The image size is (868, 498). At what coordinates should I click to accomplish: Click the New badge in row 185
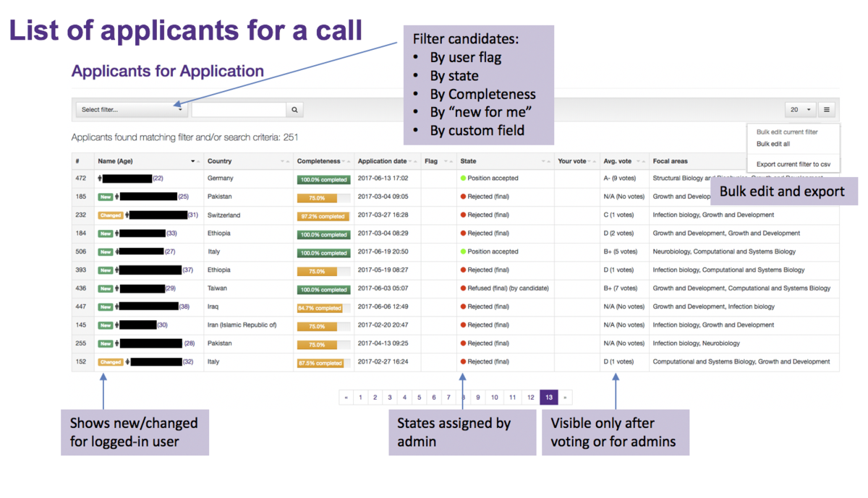[x=106, y=197]
